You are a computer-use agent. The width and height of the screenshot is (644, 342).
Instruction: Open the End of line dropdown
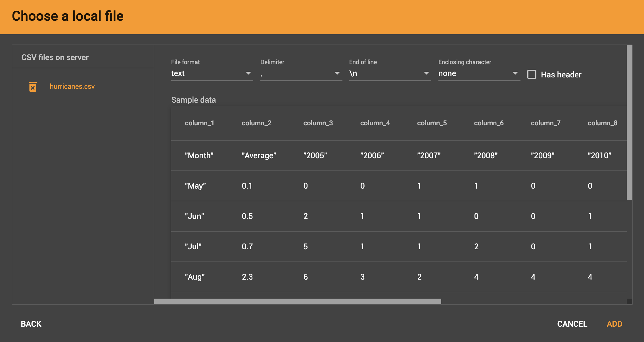tap(426, 73)
